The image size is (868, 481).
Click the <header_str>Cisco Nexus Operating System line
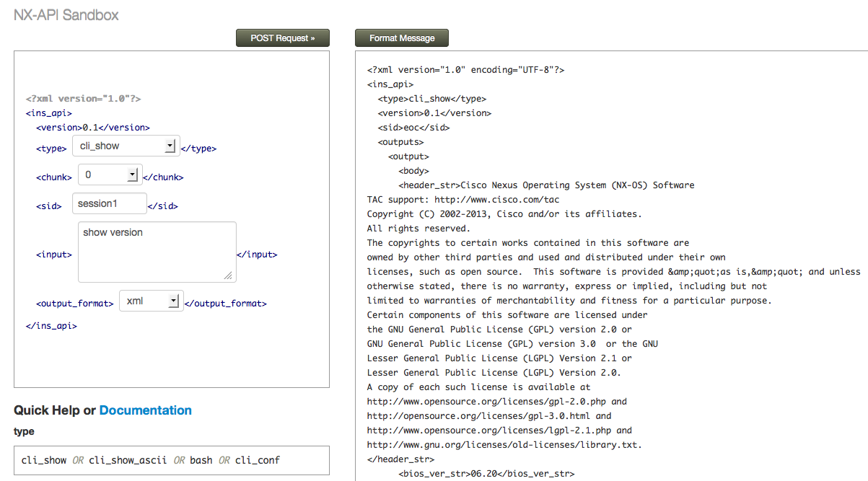click(546, 185)
